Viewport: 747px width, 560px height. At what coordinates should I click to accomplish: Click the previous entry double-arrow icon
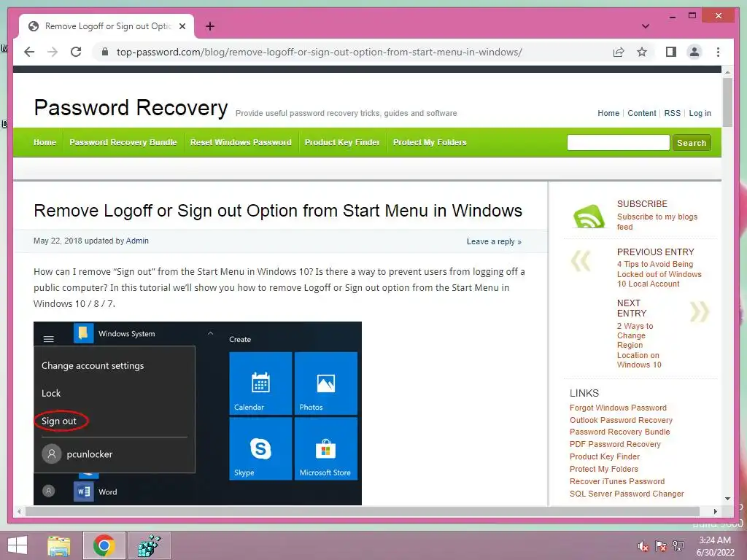pos(581,260)
